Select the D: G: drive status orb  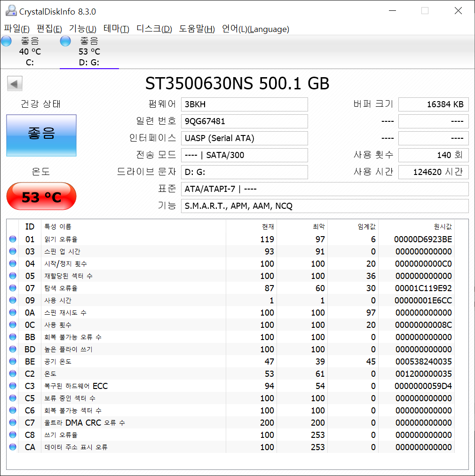point(65,41)
